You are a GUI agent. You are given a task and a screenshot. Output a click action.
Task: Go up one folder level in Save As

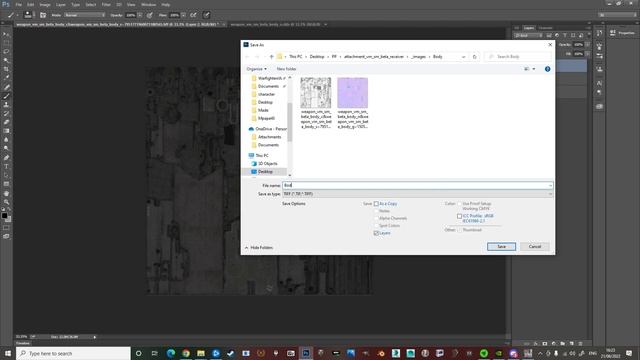(x=271, y=57)
